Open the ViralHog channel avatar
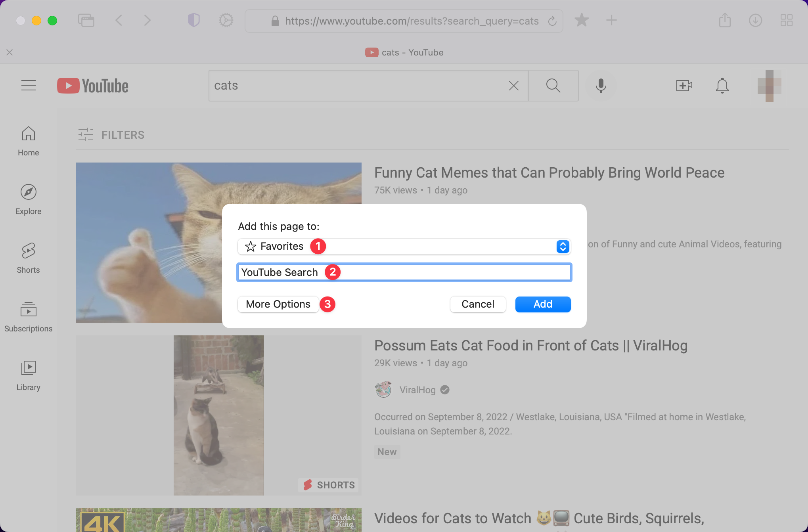 [383, 390]
